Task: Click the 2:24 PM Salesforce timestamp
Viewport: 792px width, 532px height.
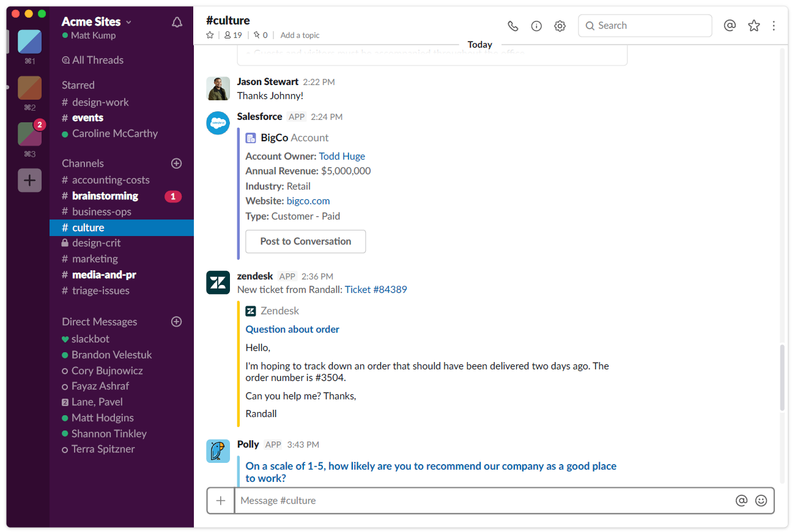Action: (327, 117)
